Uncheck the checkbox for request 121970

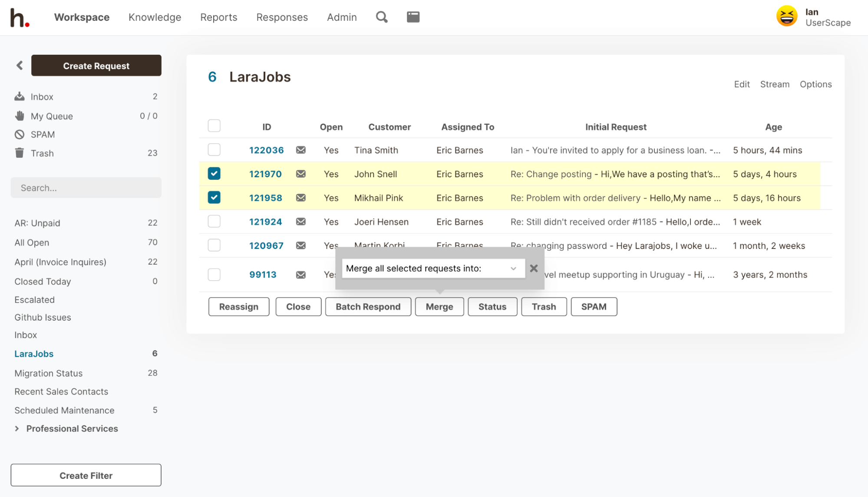pyautogui.click(x=214, y=174)
